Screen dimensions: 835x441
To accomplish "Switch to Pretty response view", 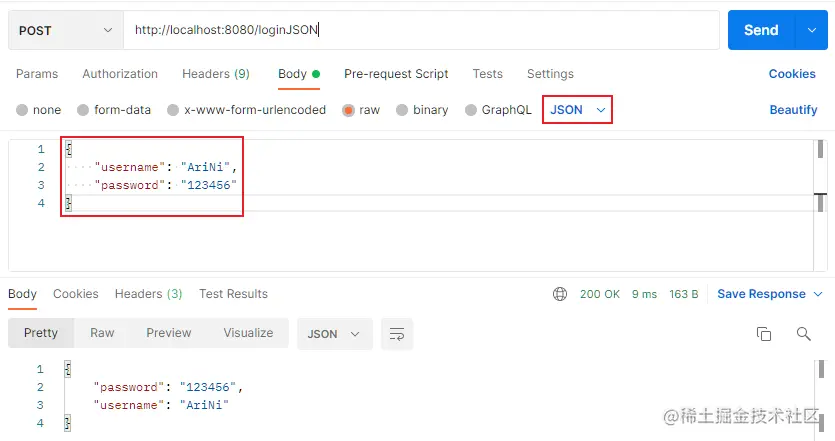I will pyautogui.click(x=41, y=333).
